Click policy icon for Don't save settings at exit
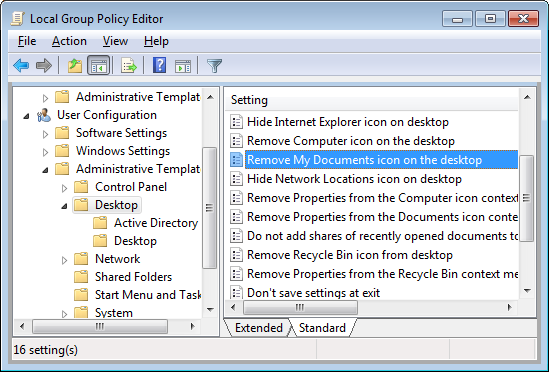This screenshot has width=549, height=372. pos(236,292)
